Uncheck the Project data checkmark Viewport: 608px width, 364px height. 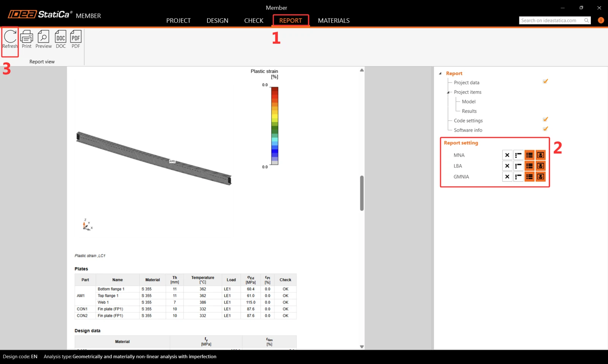pos(545,81)
